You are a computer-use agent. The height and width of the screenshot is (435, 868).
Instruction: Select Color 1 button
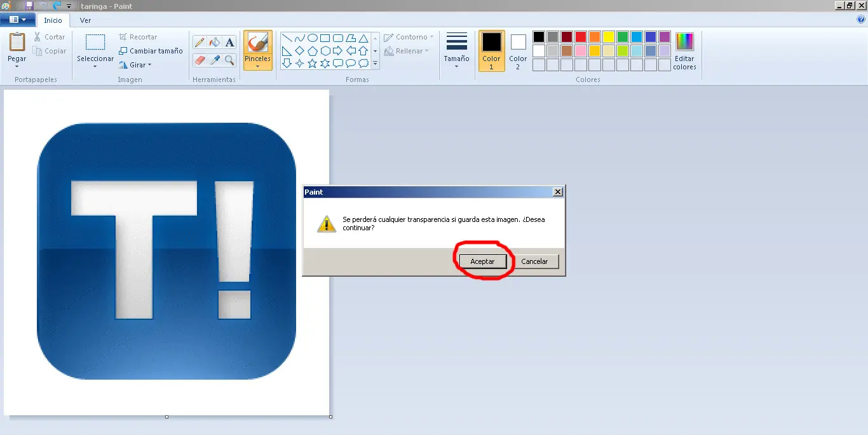(491, 50)
